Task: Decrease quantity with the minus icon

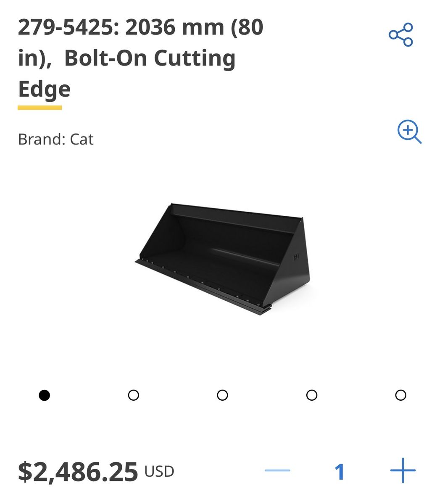Action: tap(277, 470)
